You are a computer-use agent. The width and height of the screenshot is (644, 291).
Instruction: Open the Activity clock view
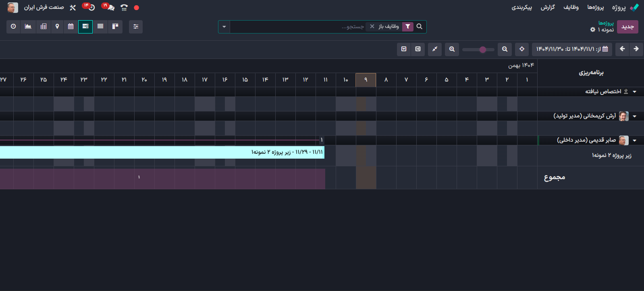(13, 27)
